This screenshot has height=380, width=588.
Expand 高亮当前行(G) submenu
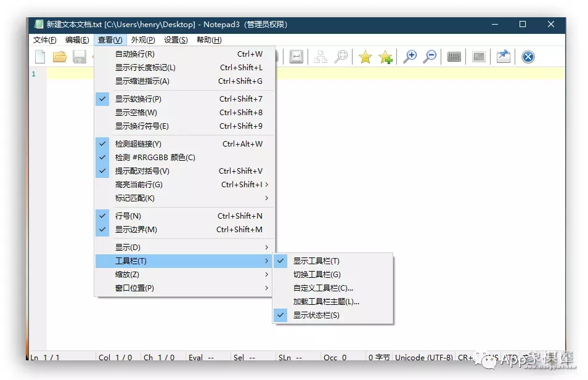click(185, 184)
